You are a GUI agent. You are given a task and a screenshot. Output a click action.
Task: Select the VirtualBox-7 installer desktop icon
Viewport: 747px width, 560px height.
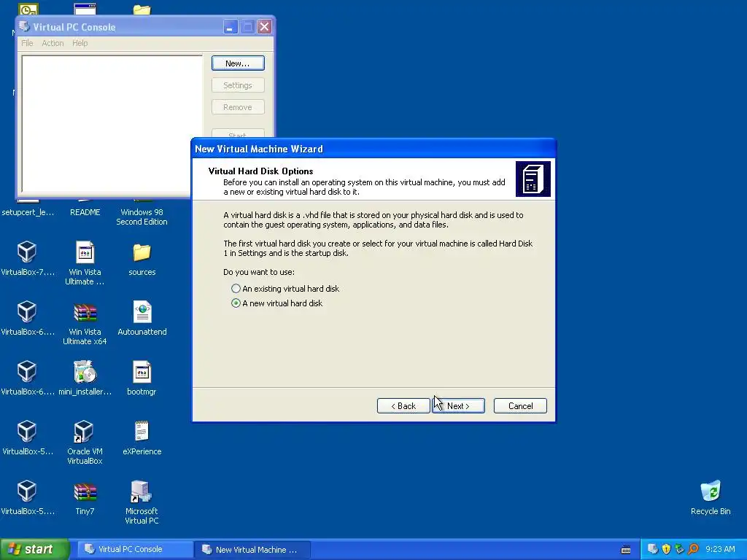click(27, 259)
